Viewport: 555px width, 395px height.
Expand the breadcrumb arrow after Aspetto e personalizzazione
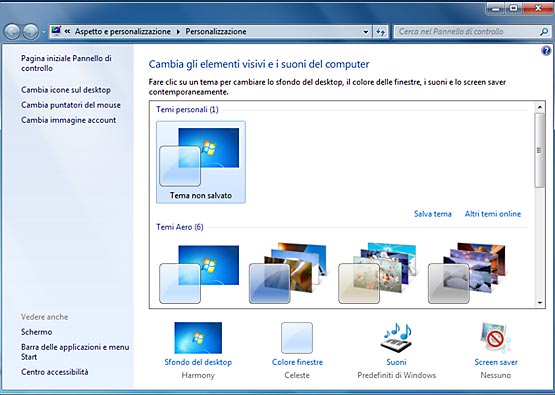[x=178, y=32]
